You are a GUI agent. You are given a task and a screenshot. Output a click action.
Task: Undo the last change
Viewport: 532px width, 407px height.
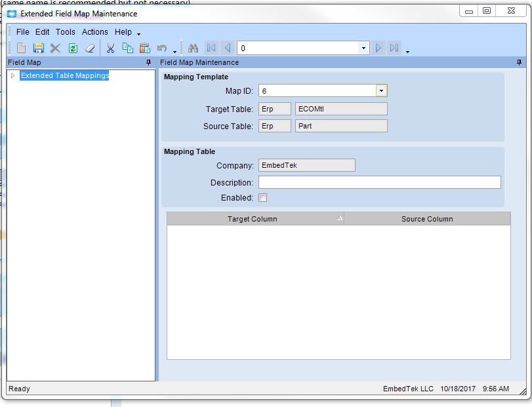(162, 48)
